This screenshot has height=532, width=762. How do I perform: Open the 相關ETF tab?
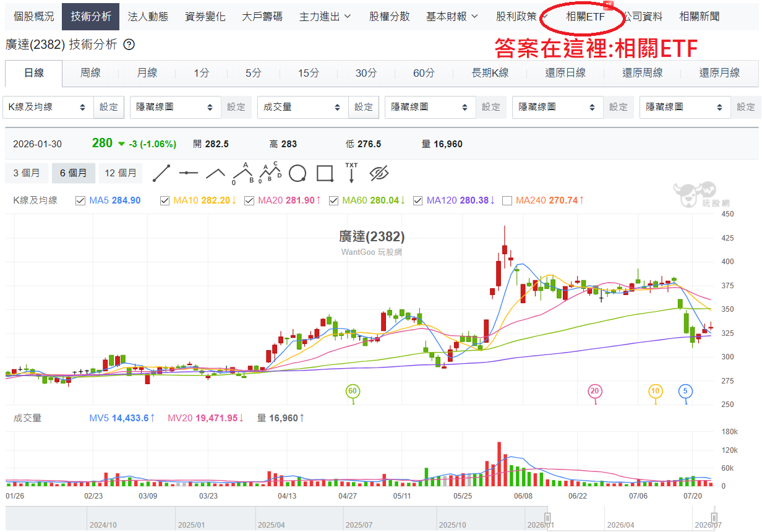585,17
